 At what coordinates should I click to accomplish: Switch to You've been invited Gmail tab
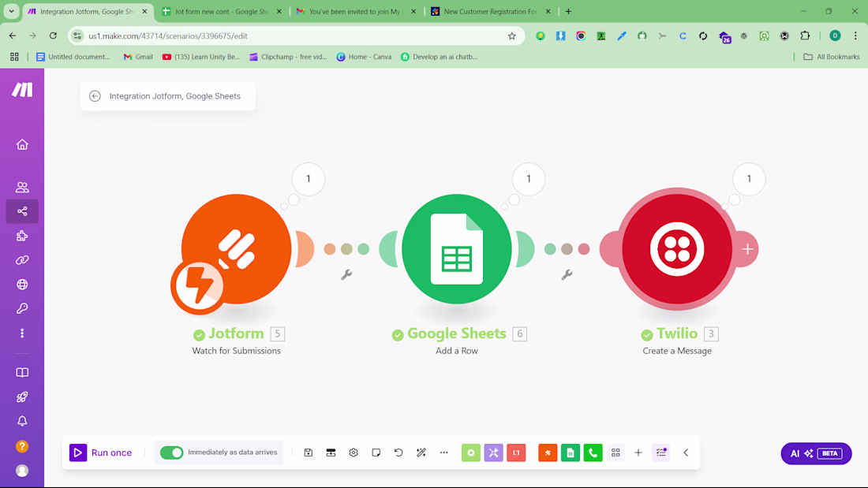click(x=355, y=11)
